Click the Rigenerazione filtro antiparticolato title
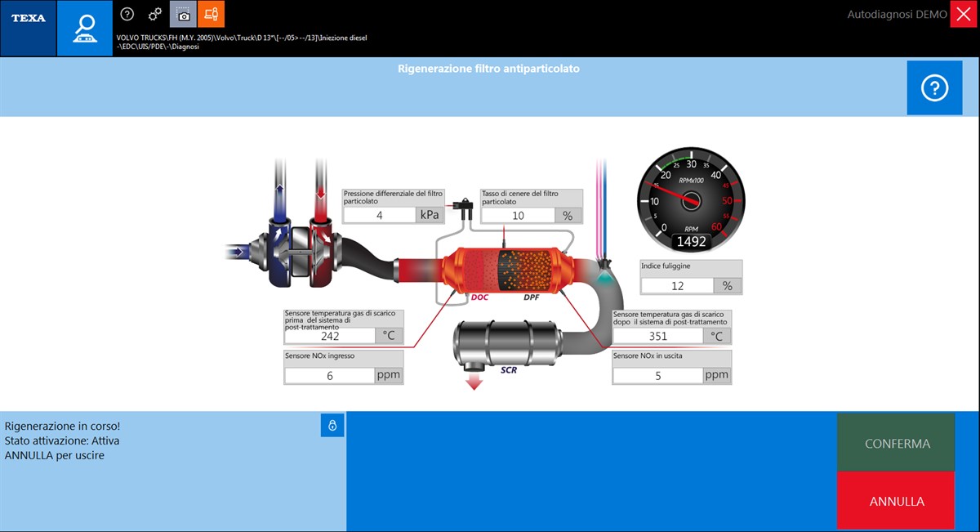This screenshot has height=532, width=980. point(488,69)
